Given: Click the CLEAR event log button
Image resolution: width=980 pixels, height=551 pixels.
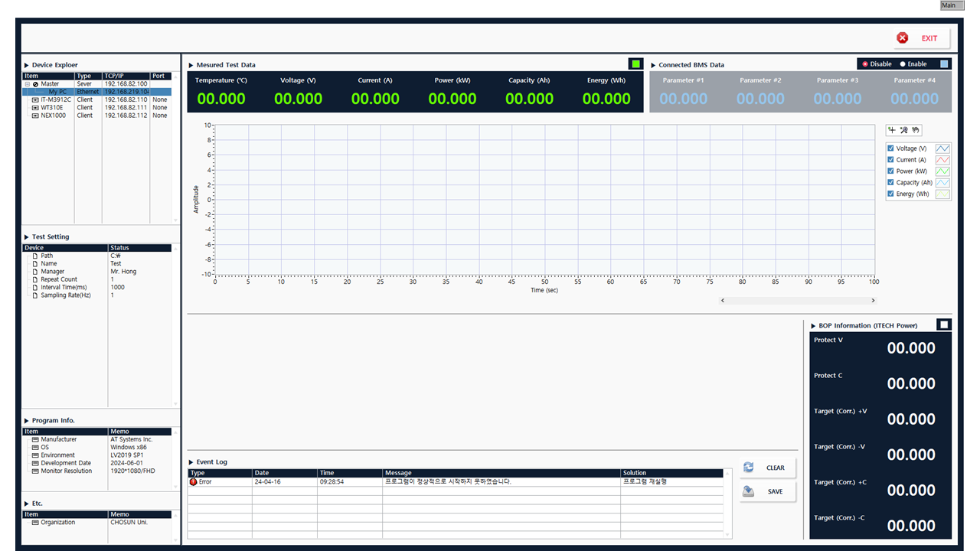Looking at the screenshot, I should click(x=768, y=468).
